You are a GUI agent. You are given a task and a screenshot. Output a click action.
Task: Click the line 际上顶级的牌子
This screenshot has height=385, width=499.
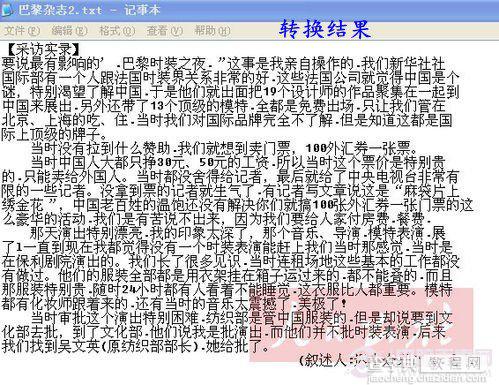pos(54,134)
